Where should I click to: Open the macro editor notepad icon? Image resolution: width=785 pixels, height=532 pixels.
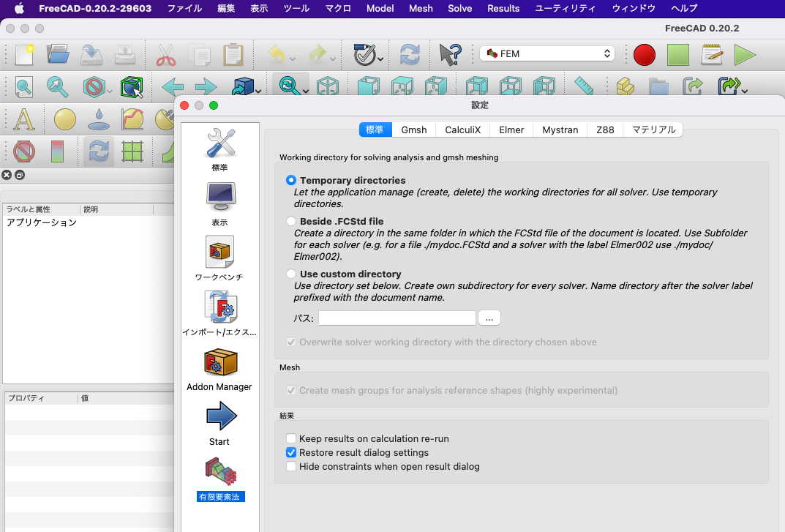[x=712, y=54]
